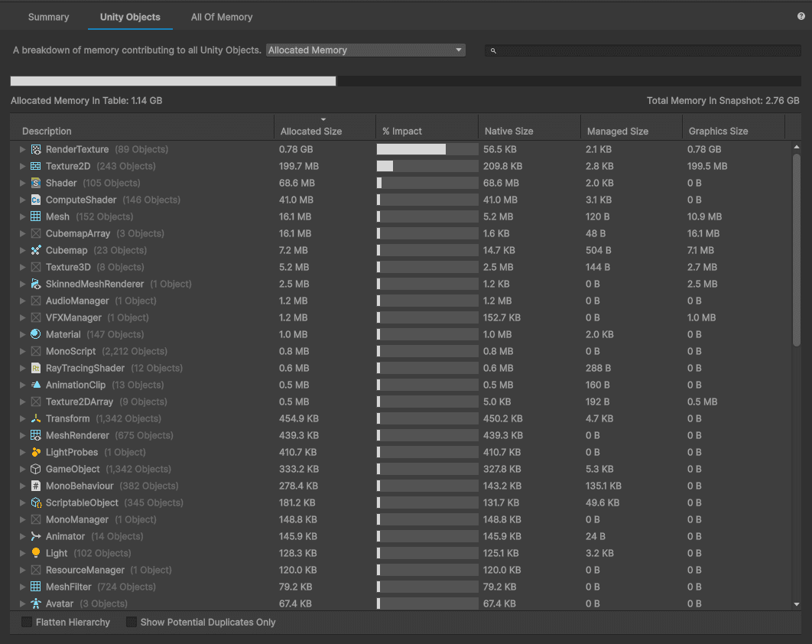This screenshot has height=644, width=812.
Task: Click the Mesh grid icon
Action: click(x=36, y=216)
